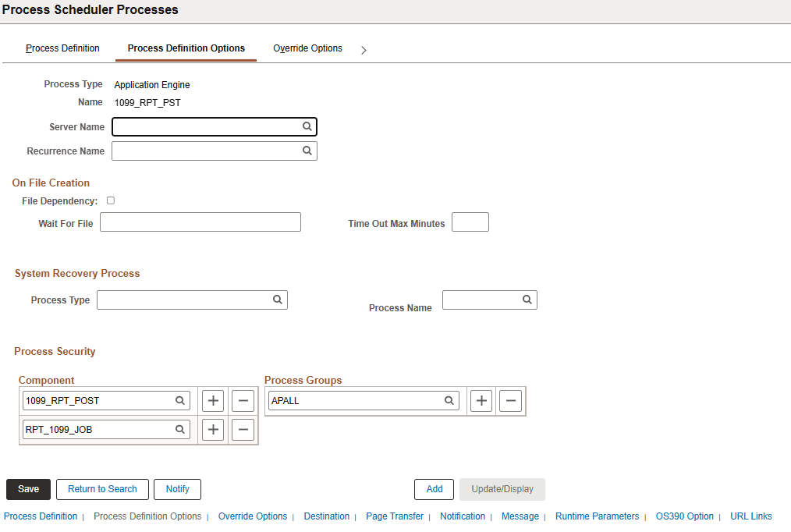The height and width of the screenshot is (532, 791).
Task: Open the Override Options tab
Action: (x=307, y=48)
